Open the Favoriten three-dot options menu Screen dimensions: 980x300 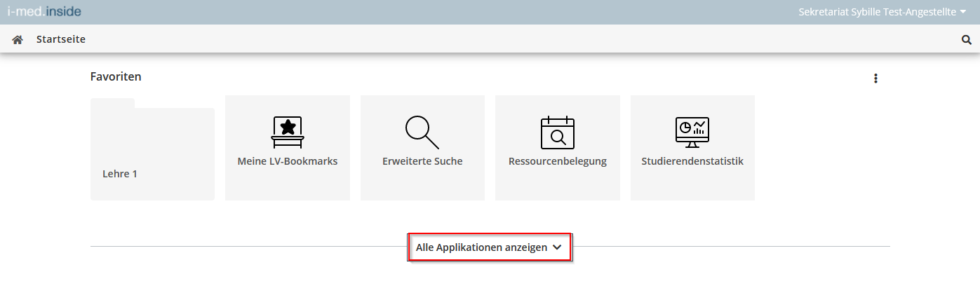875,79
